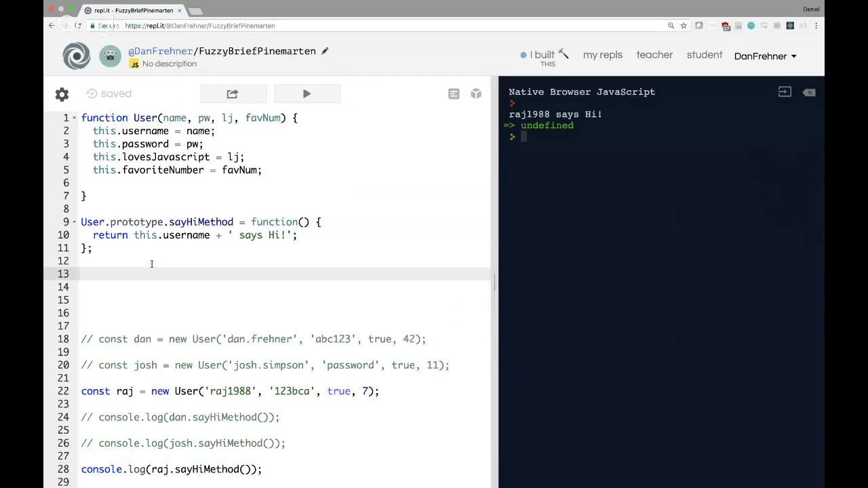Clear the console output
The height and width of the screenshot is (488, 868).
pyautogui.click(x=809, y=92)
